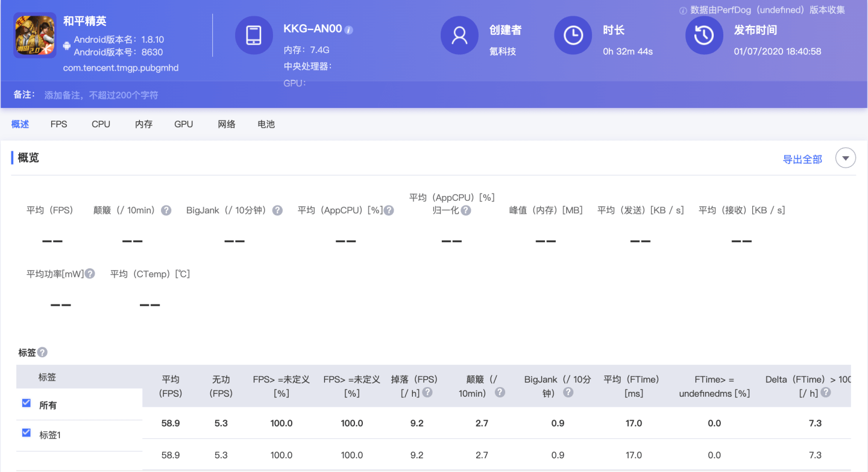Switch to the FPS tab
This screenshot has width=868, height=472.
pos(59,124)
